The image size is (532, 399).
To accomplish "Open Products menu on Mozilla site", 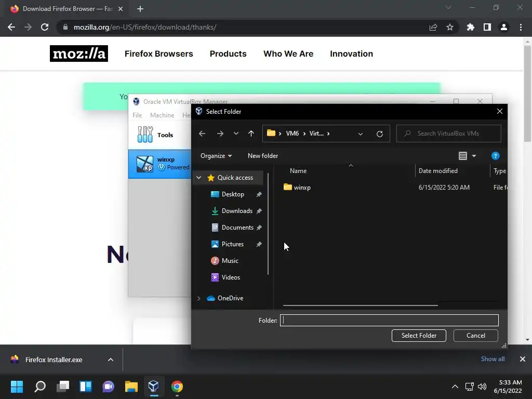I will click(228, 54).
